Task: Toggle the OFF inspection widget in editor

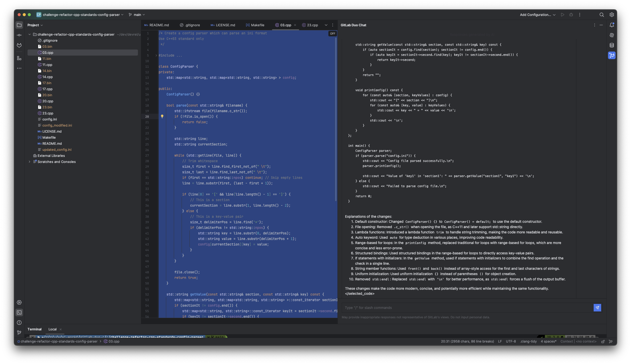Action: [332, 34]
